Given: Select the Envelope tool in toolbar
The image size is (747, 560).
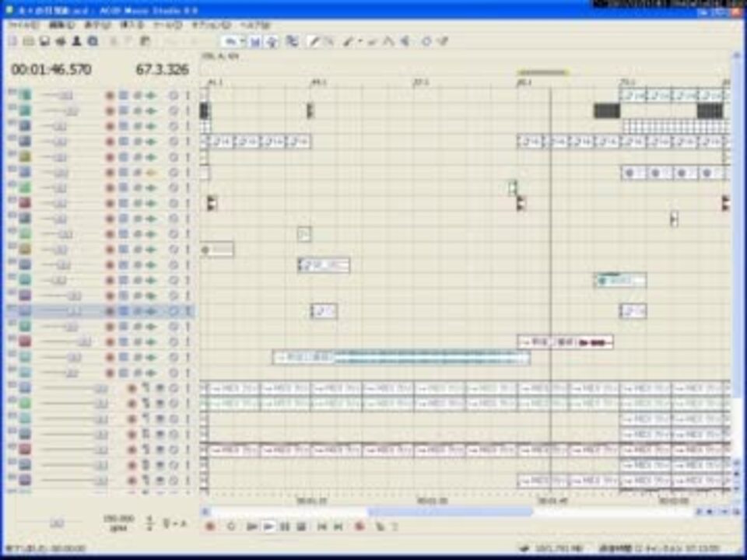Looking at the screenshot, I should point(388,41).
